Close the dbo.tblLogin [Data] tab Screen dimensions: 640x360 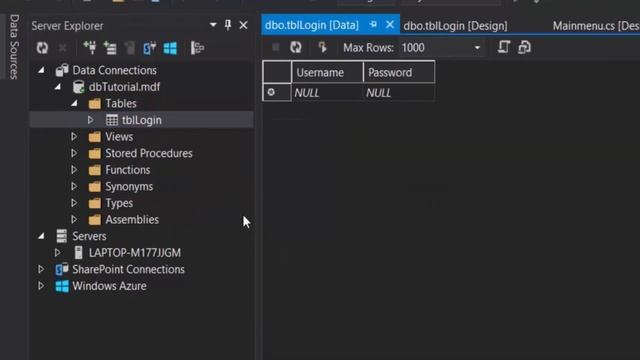point(390,24)
